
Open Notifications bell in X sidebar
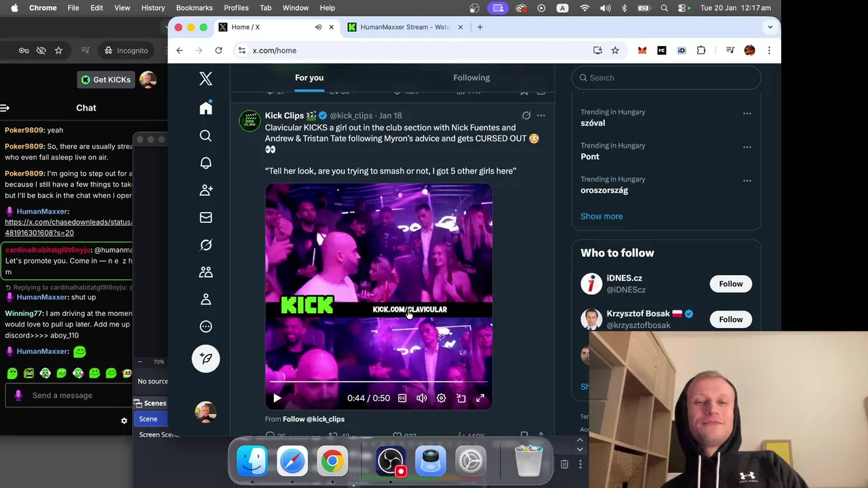(205, 163)
